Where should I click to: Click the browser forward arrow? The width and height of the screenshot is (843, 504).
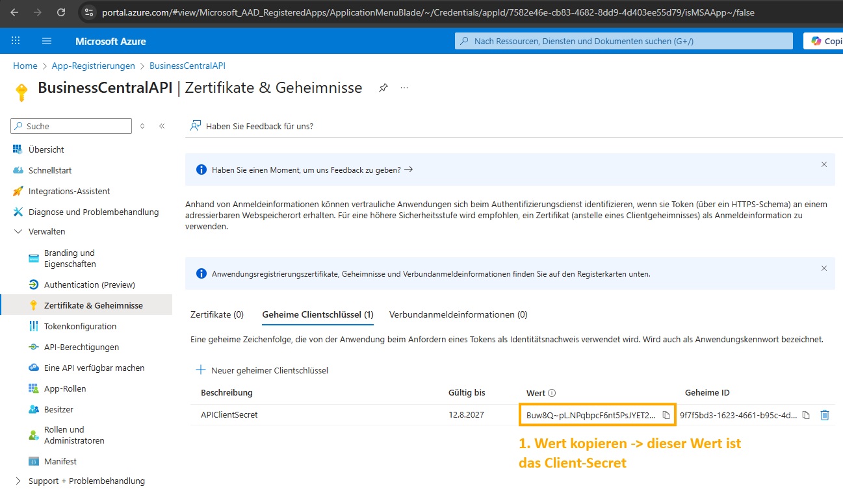[38, 12]
